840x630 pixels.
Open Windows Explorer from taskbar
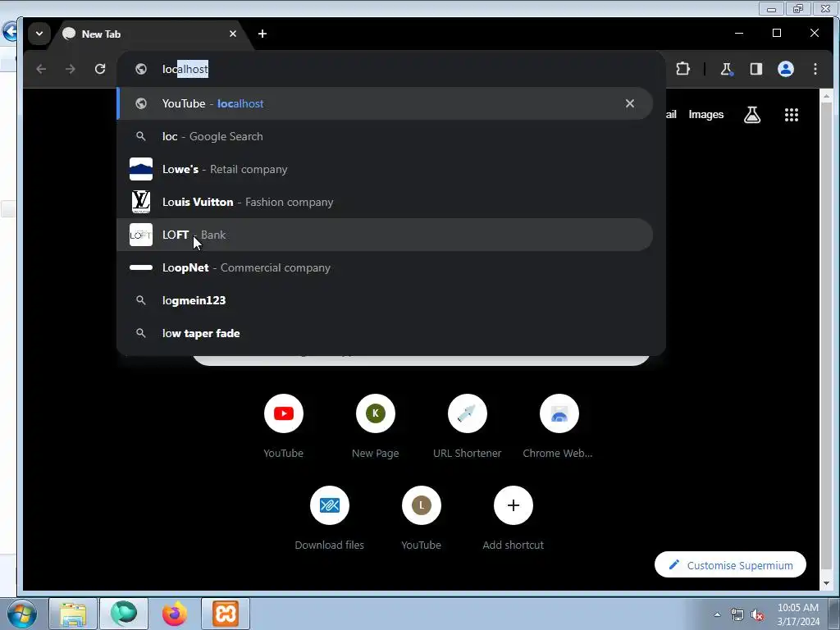73,614
